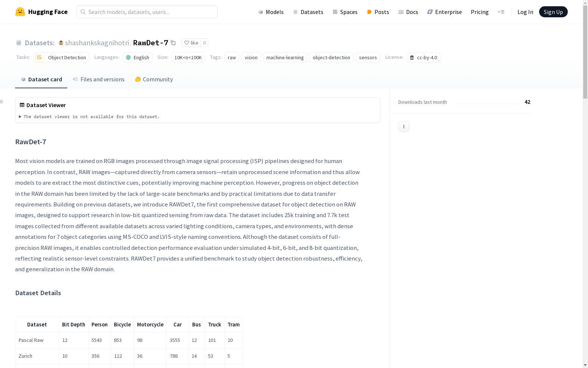The height and width of the screenshot is (368, 588).
Task: Open the cc-by-4.0 license dropdown
Action: pyautogui.click(x=423, y=57)
